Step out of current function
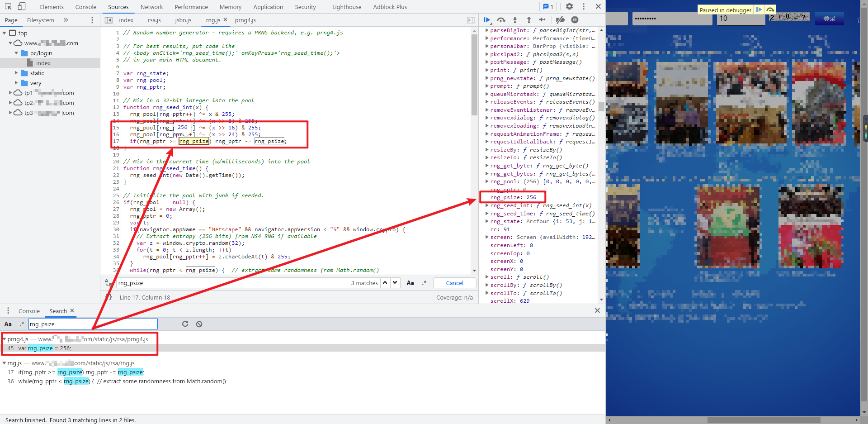868x424 pixels. 528,20
